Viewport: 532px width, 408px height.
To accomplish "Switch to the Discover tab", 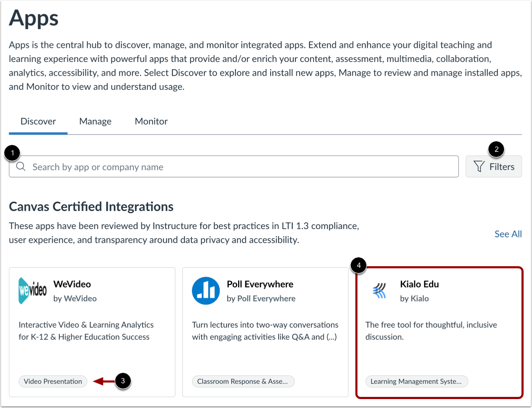I will [38, 121].
